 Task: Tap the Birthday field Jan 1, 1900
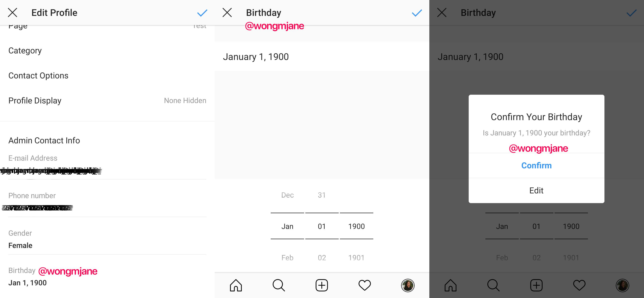[x=27, y=283]
